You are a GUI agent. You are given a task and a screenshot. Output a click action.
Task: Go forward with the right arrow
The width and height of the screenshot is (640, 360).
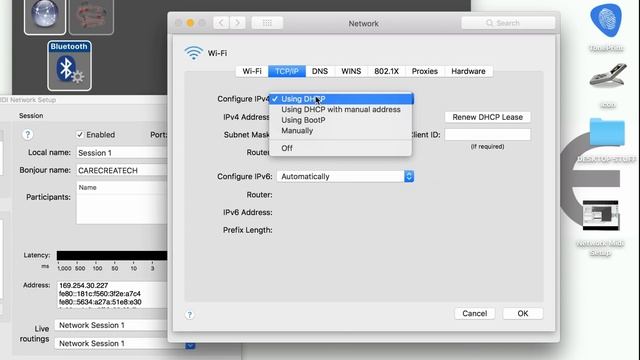click(238, 23)
